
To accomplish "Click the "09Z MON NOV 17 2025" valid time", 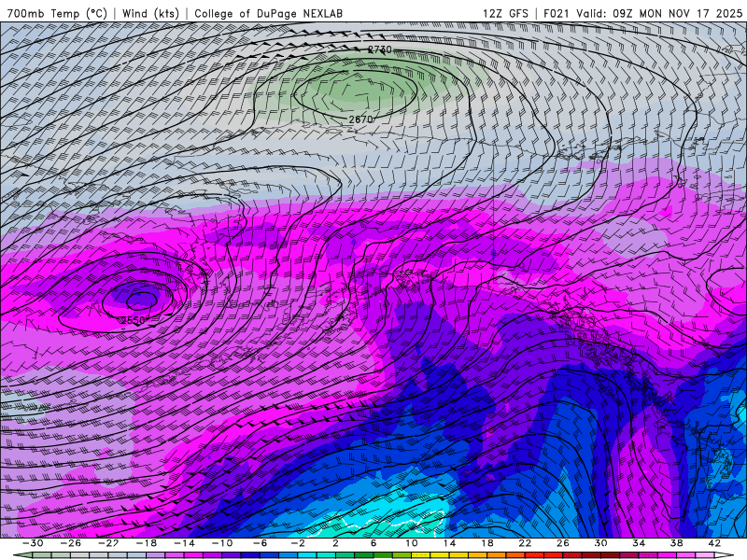I will pyautogui.click(x=678, y=13).
